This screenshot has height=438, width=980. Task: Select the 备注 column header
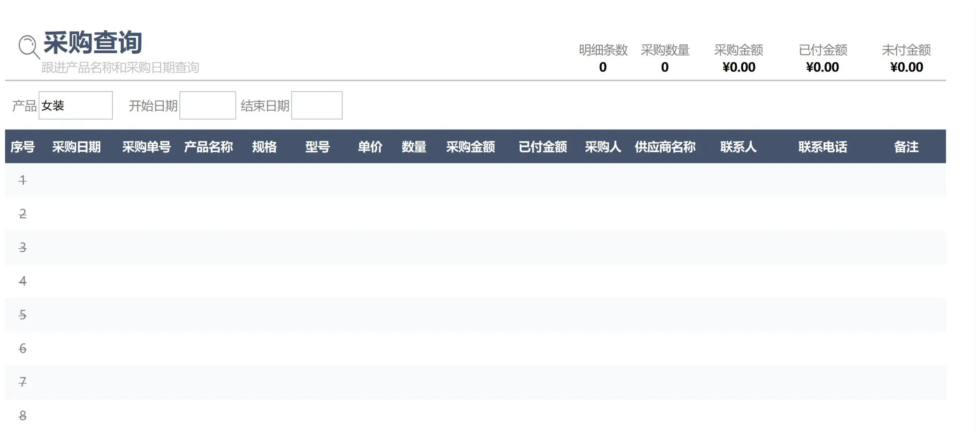[905, 147]
